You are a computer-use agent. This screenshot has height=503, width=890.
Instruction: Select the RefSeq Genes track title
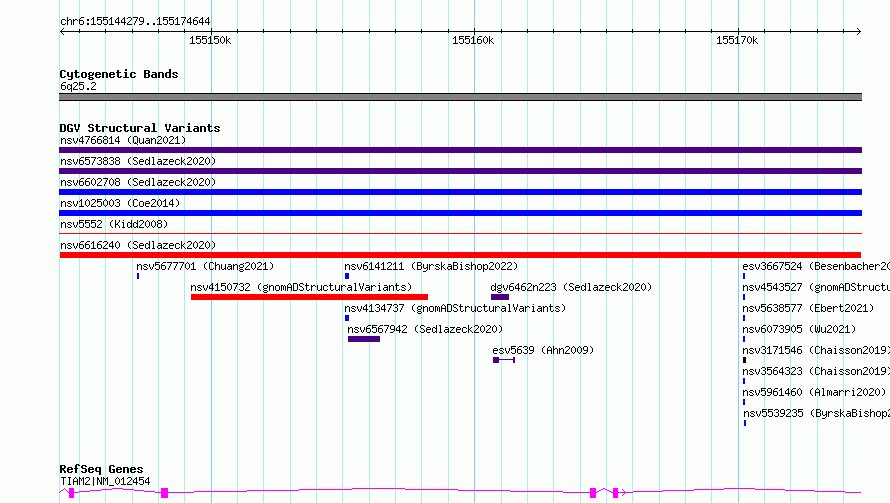101,469
